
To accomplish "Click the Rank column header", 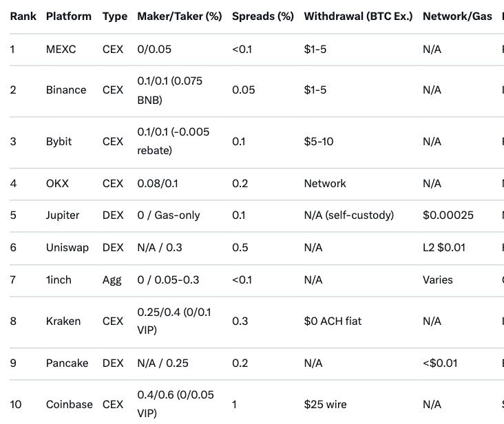I will (23, 16).
